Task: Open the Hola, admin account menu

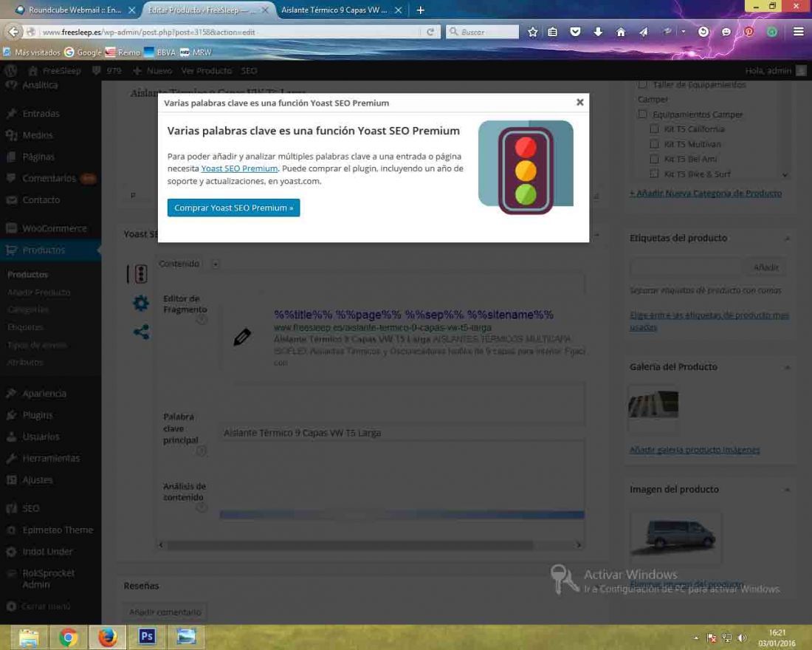Action: pos(775,70)
